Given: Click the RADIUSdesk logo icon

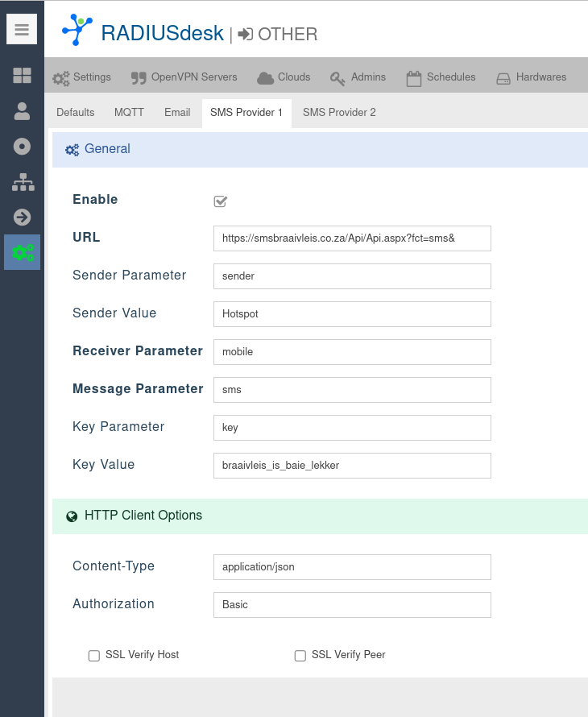Looking at the screenshot, I should [77, 30].
